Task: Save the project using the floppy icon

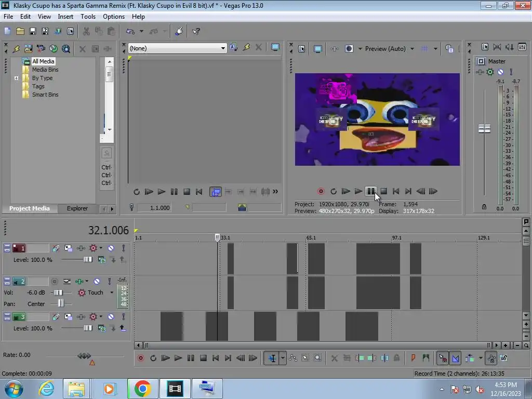Action: click(x=33, y=31)
